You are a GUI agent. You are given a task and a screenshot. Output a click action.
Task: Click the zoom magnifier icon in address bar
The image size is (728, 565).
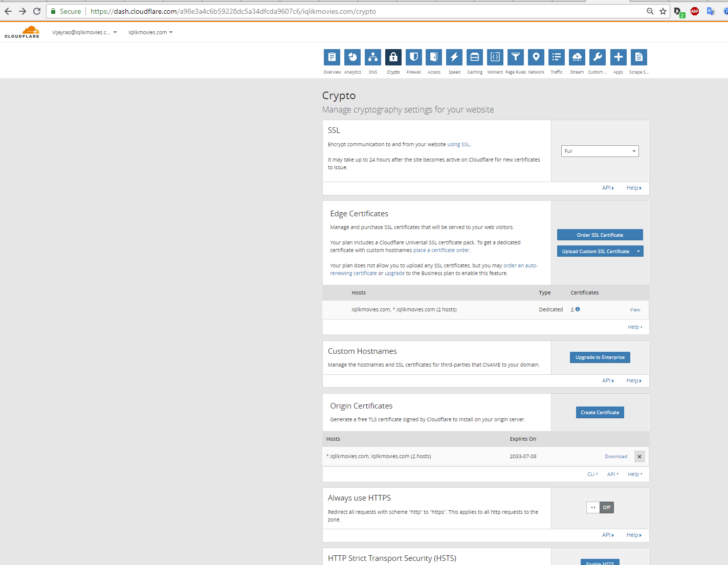click(x=650, y=11)
